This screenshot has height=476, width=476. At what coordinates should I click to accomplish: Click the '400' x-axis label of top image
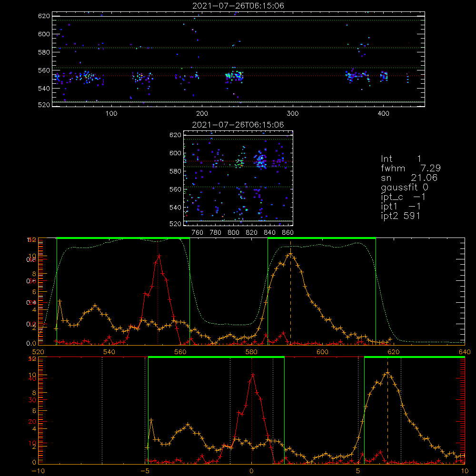383,114
